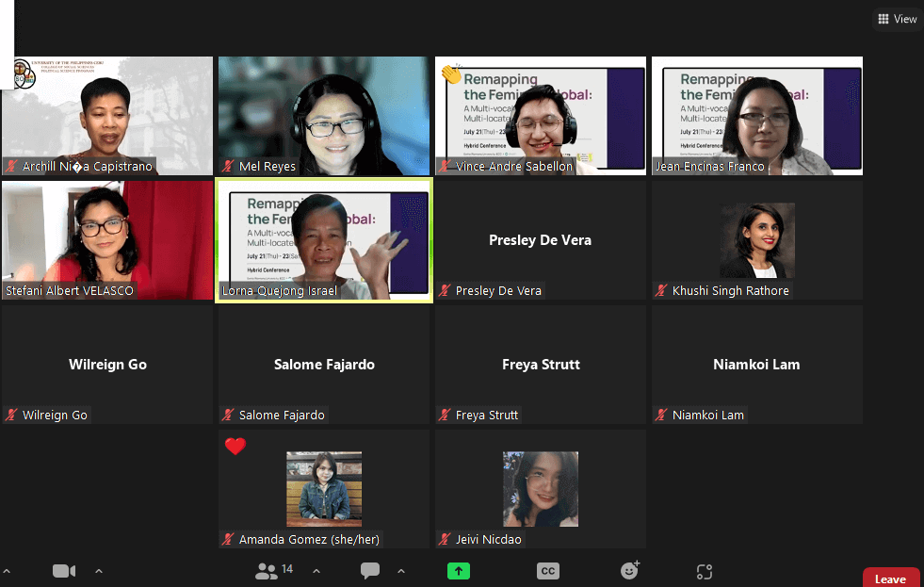The width and height of the screenshot is (924, 587).
Task: Open the Reactions smiley icon
Action: [630, 570]
